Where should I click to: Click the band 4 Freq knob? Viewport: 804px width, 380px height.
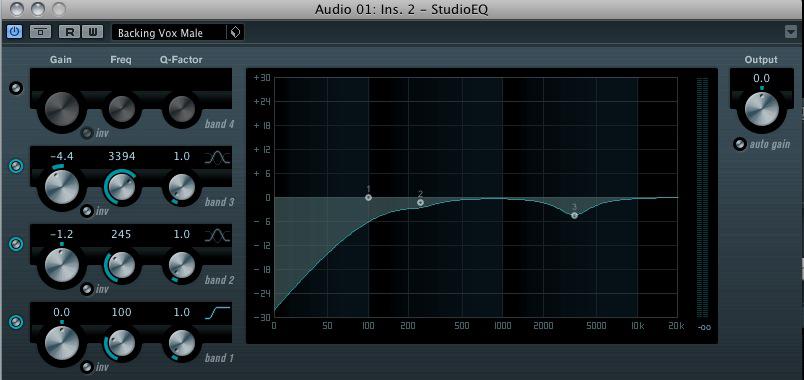(x=122, y=109)
